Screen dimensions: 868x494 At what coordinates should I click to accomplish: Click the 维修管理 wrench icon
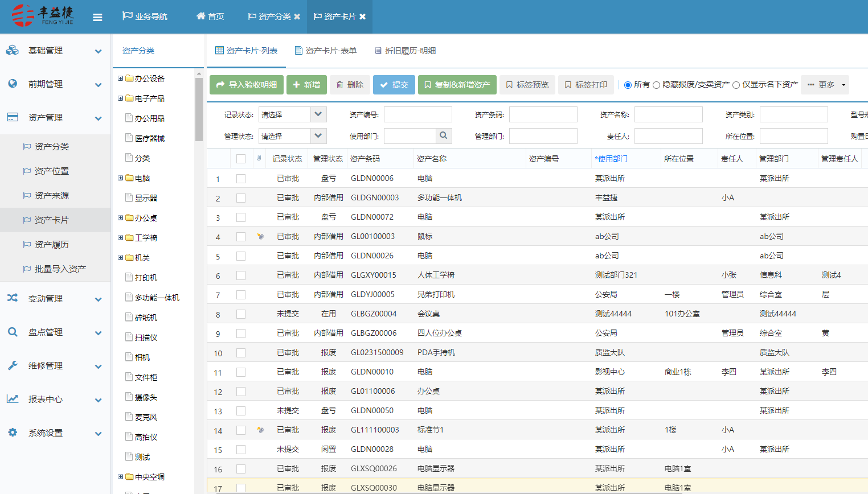pyautogui.click(x=13, y=365)
